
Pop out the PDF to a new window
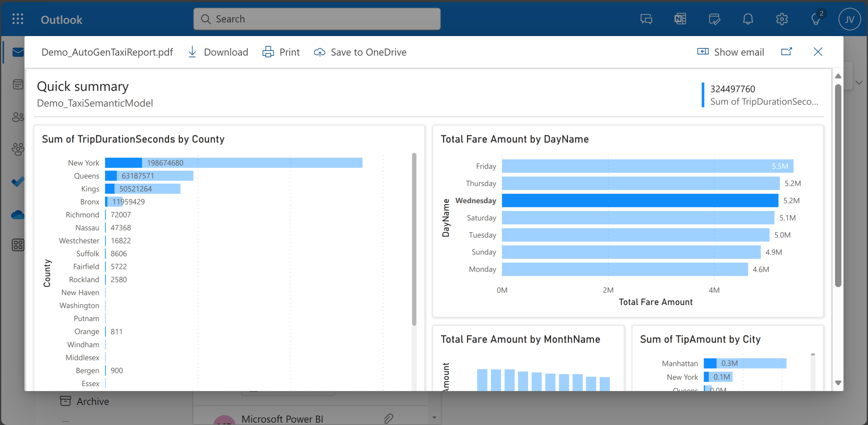(x=787, y=52)
